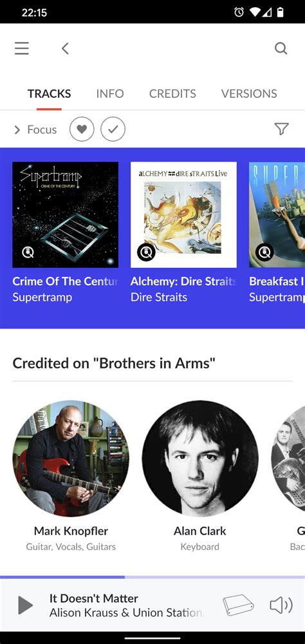The image size is (305, 644).
Task: Open Mark Knopfler's circular portrait
Action: pyautogui.click(x=71, y=459)
